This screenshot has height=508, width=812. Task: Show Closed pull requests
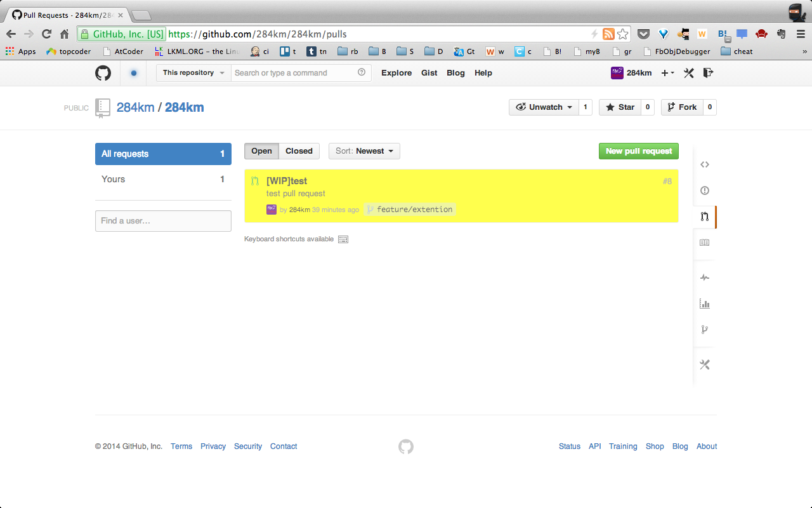[299, 151]
